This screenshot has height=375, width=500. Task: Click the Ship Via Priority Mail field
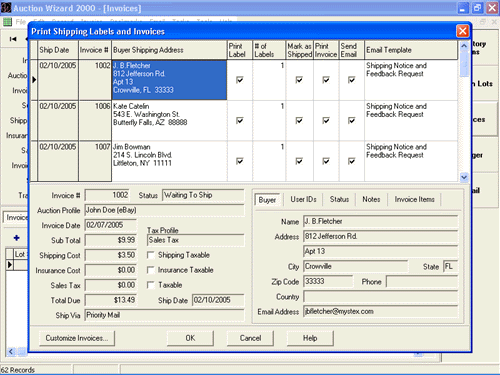[164, 315]
